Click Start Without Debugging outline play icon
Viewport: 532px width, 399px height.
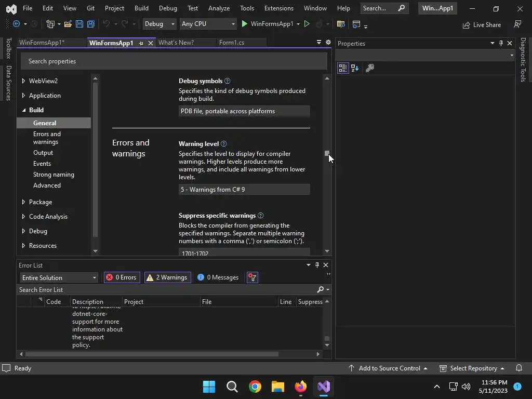click(307, 24)
